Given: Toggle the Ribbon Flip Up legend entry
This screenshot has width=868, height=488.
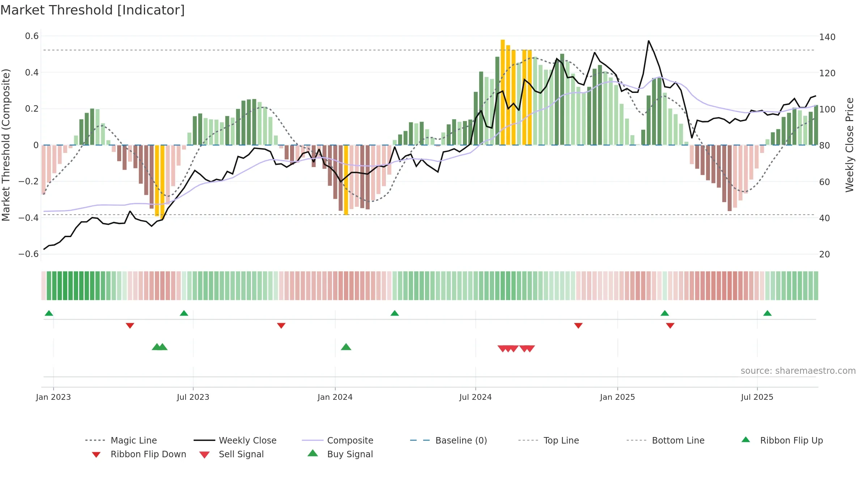Looking at the screenshot, I should tap(782, 440).
